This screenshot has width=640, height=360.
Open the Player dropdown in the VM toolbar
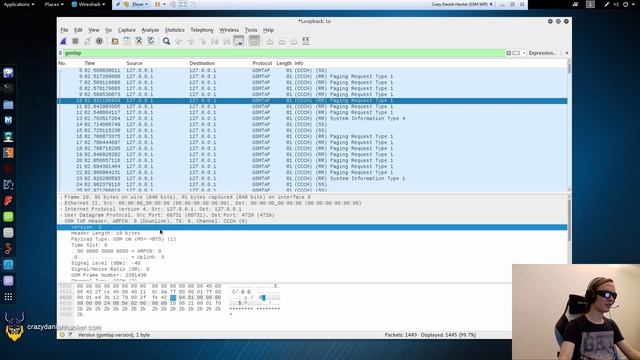pyautogui.click(x=140, y=4)
